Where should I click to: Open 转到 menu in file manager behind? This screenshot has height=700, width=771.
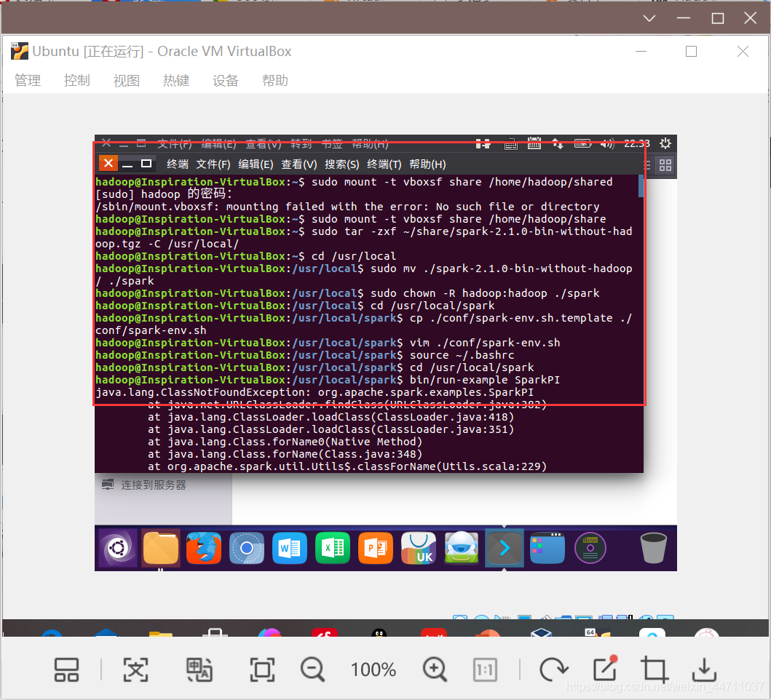coord(301,143)
